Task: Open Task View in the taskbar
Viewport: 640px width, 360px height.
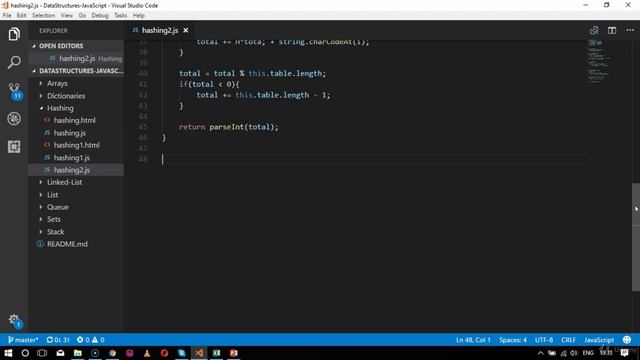Action: click(x=42, y=353)
